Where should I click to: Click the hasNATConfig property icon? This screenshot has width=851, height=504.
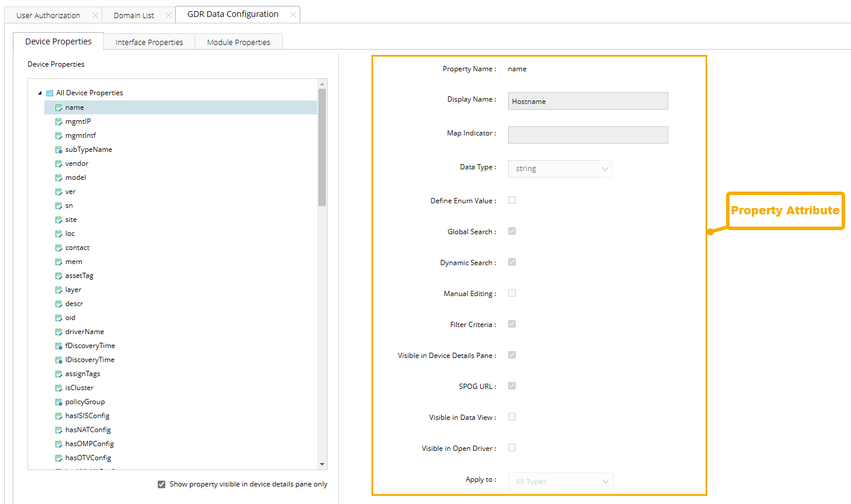[59, 429]
